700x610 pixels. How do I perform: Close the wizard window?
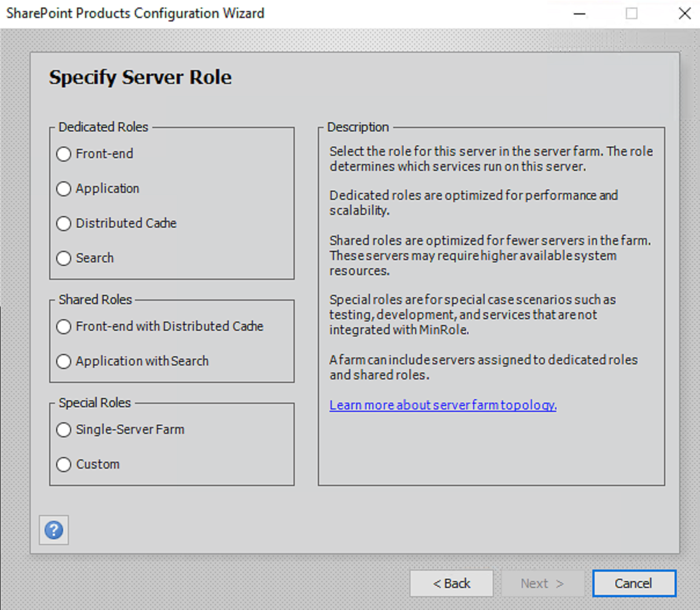684,13
